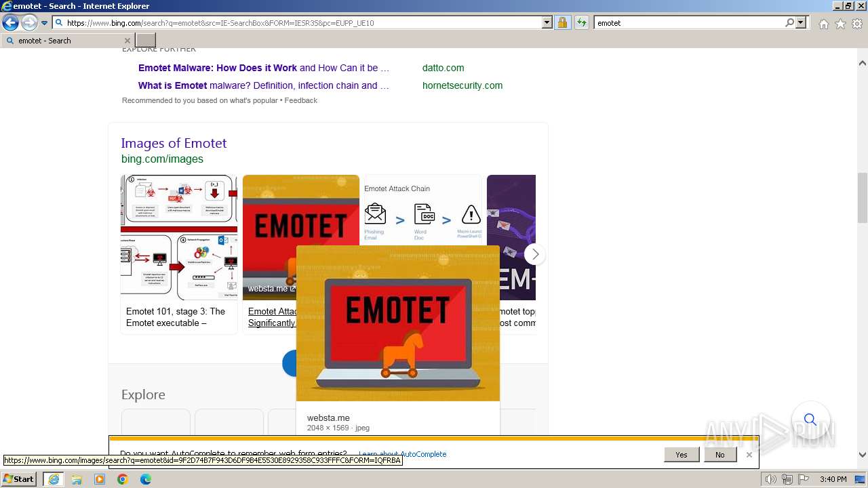Image resolution: width=868 pixels, height=488 pixels.
Task: Open Learn about AutoComplete link
Action: (x=403, y=454)
